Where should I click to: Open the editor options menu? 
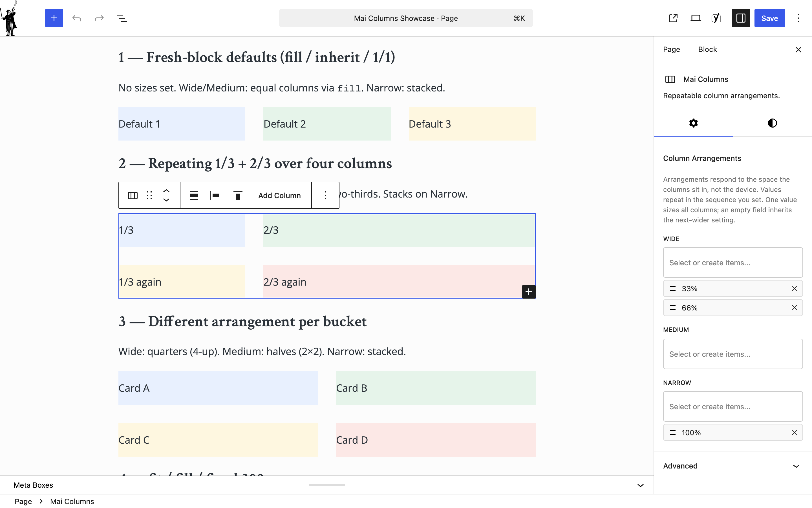[798, 18]
